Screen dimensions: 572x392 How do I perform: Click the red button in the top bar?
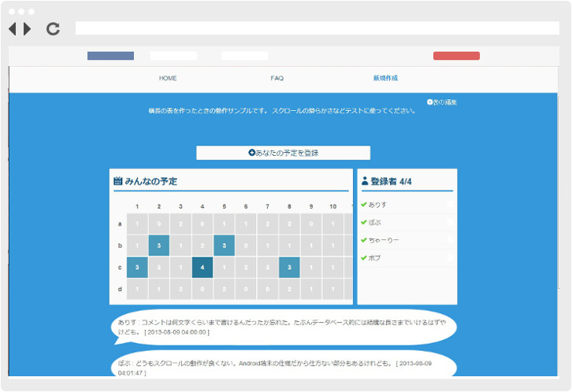456,56
